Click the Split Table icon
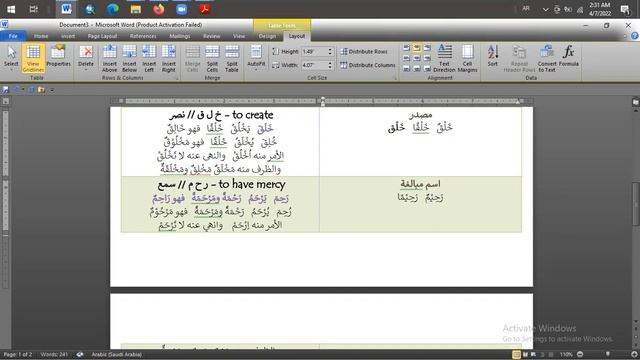This screenshot has height=360, width=640. click(232, 58)
